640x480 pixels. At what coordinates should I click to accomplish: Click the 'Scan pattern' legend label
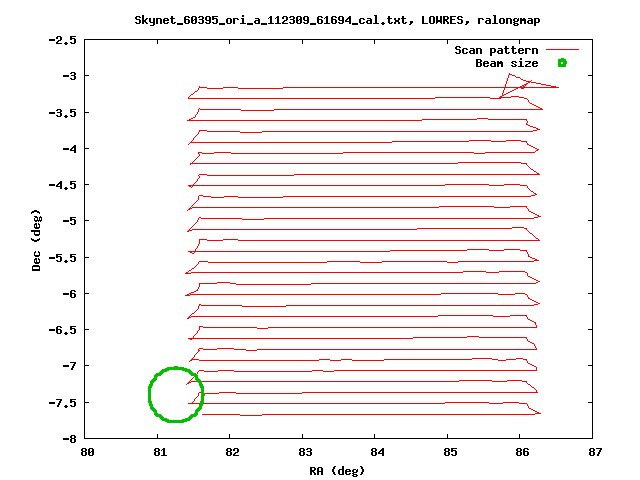coord(496,50)
